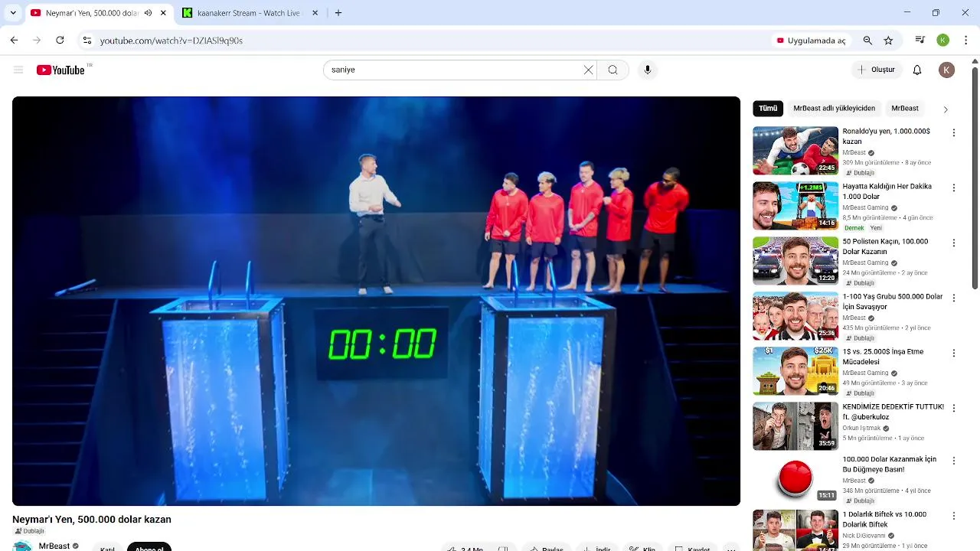Open the 50 Polisten Kaçın video title
Viewport: 980px width, 551px height.
[x=885, y=246]
